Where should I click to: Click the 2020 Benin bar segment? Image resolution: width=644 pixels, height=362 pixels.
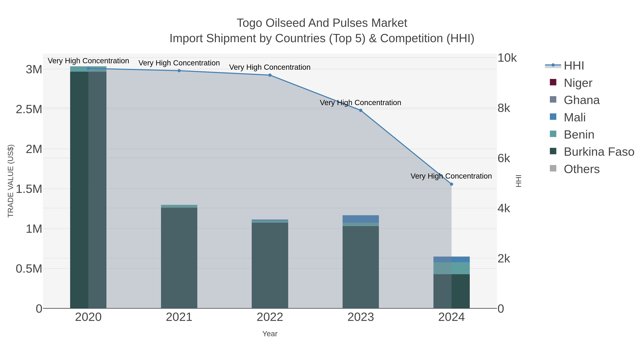click(x=88, y=69)
